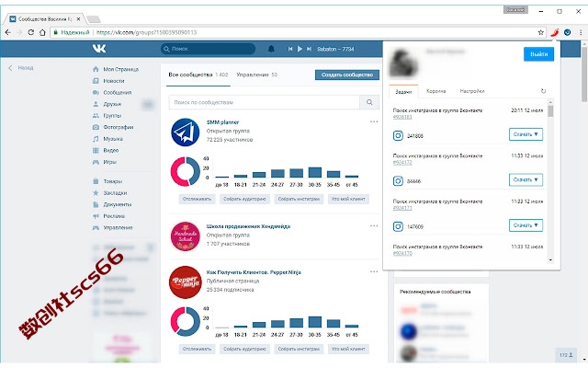Click the blue round extension icon in the toolbar

(568, 32)
